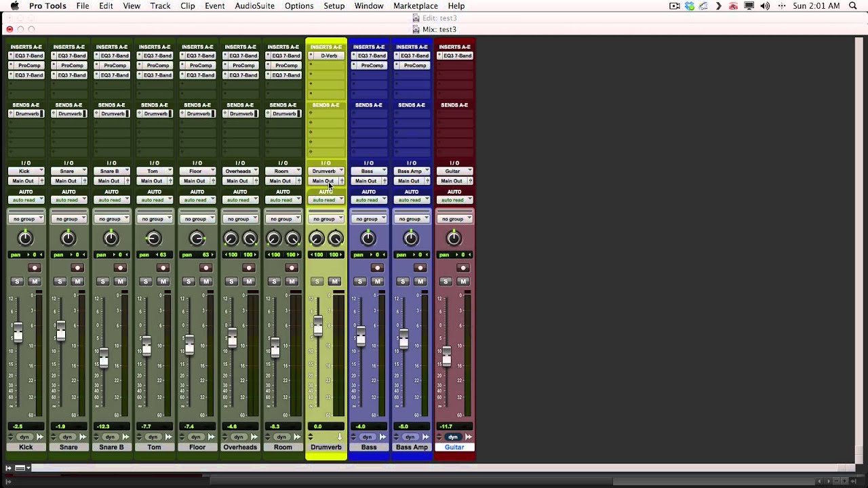Click the Bass record enable button
This screenshot has width=868, height=488.
pos(377,268)
